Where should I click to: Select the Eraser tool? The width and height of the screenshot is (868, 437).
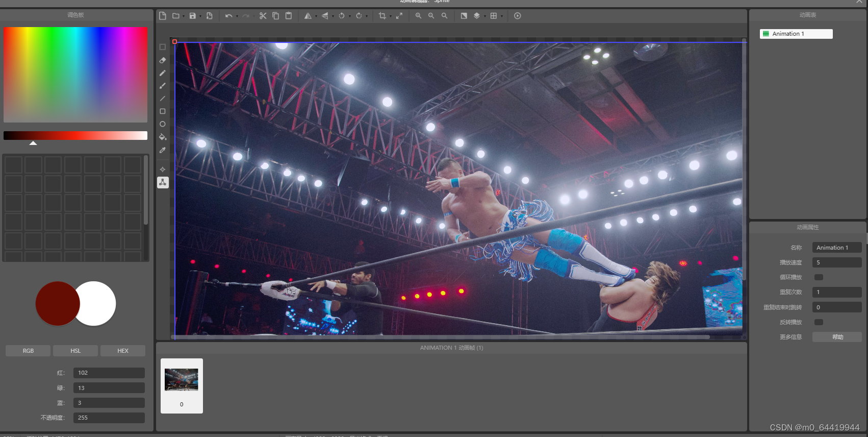163,60
